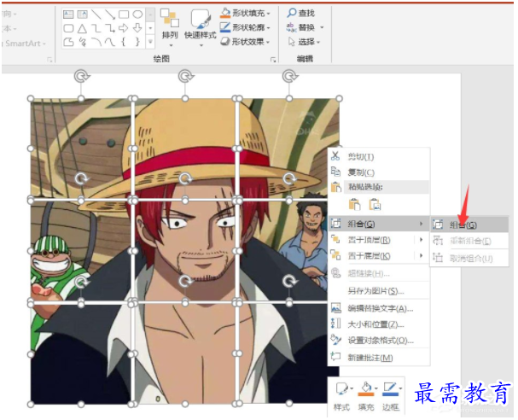Insert the right block arrow shape
518x420 pixels.
[x=124, y=28]
